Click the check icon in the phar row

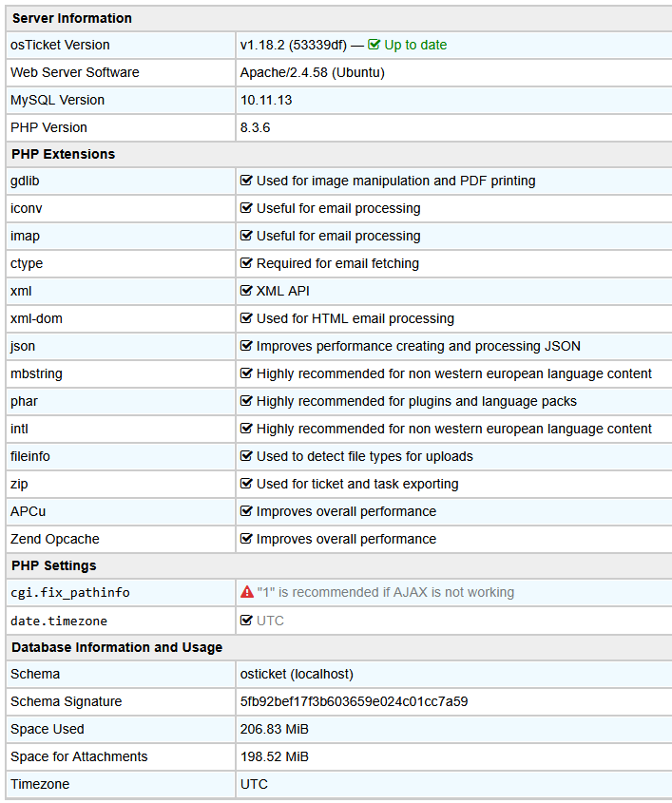[x=247, y=401]
